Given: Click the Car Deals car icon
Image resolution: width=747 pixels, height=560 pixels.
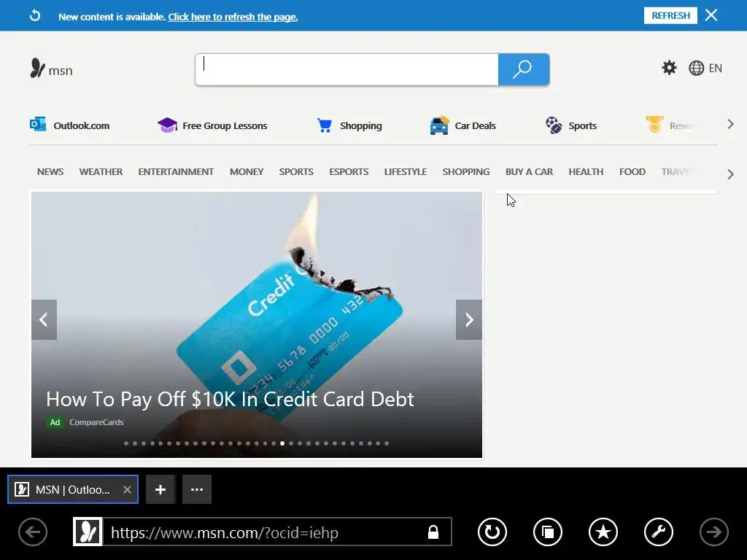Looking at the screenshot, I should (439, 125).
